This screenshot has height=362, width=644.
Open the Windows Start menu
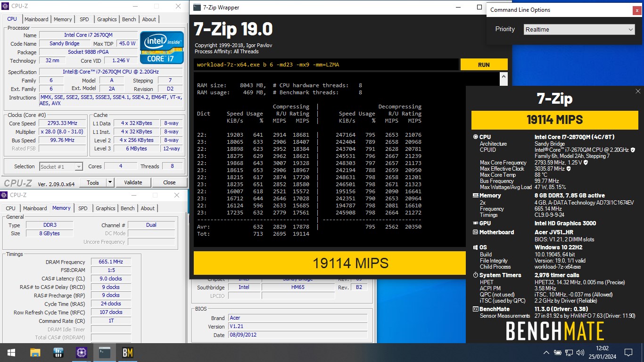point(11,353)
